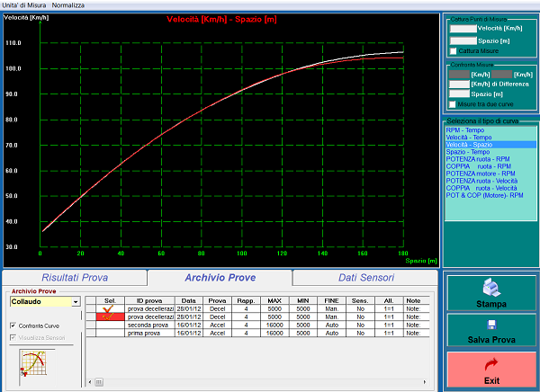
Task: Switch to the Dati Sensori tab
Action: click(365, 278)
